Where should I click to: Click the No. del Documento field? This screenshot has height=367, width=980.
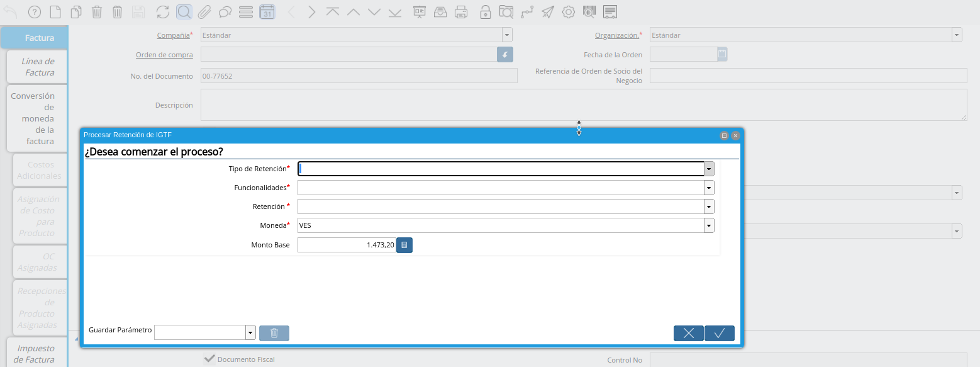point(359,76)
